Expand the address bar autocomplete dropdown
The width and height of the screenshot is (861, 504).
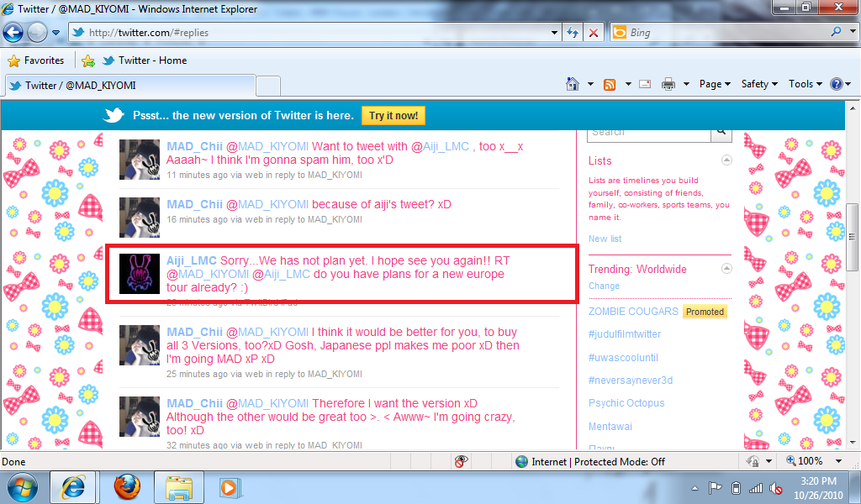click(x=554, y=33)
